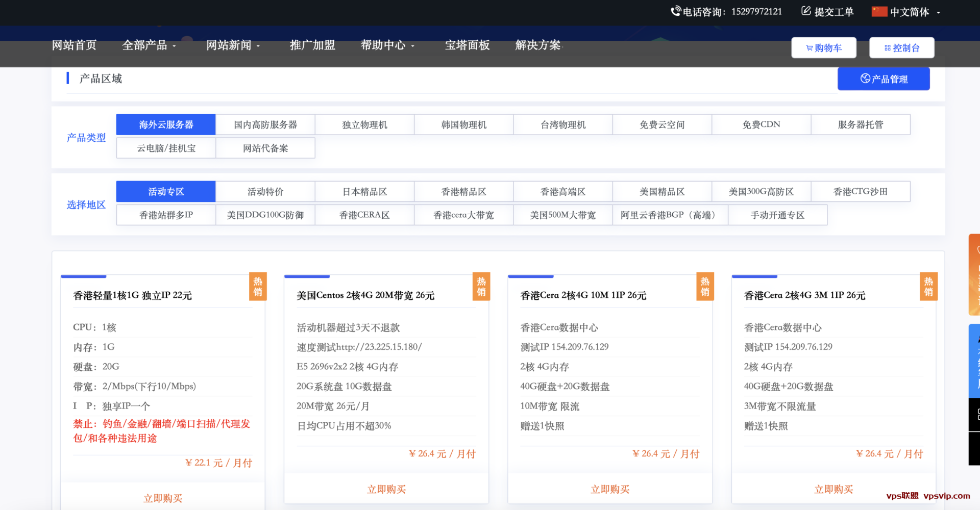Choose the 手动开通专区 region
The height and width of the screenshot is (510, 980).
[777, 215]
